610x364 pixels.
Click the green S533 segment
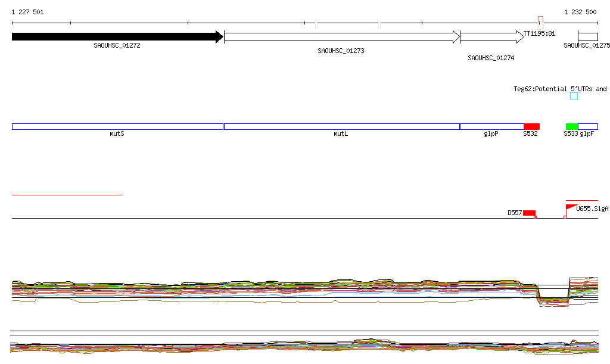572,126
